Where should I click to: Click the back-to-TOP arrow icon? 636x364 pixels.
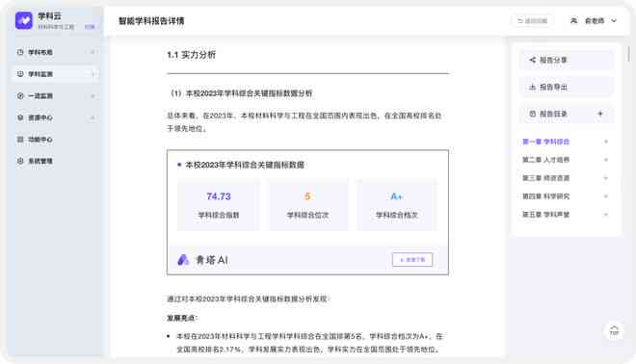[614, 330]
